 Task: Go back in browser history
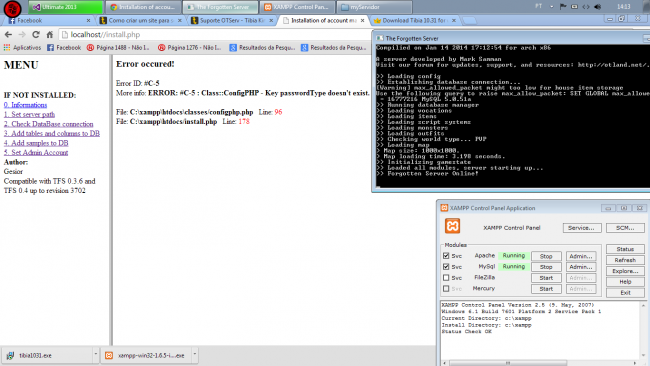(x=8, y=35)
